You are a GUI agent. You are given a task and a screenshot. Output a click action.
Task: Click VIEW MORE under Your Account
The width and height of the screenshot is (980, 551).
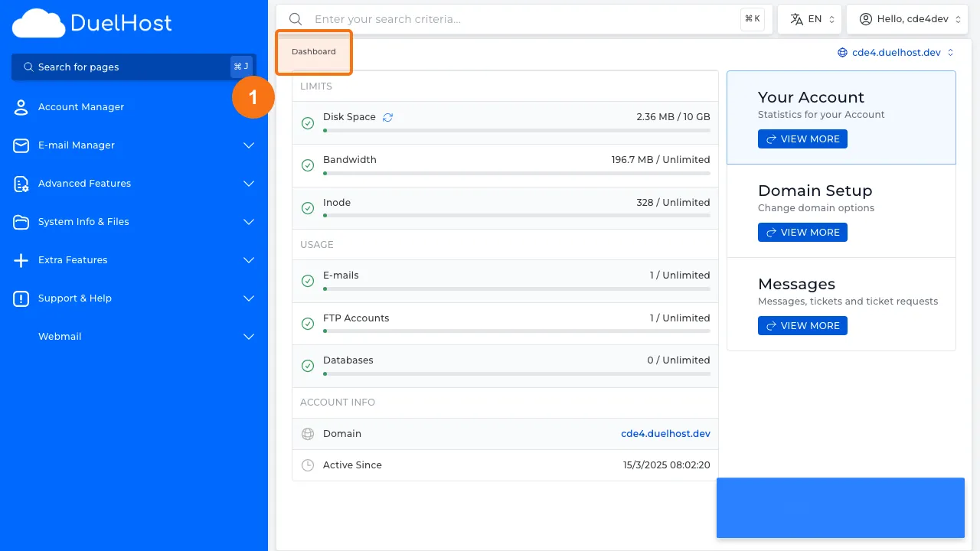click(802, 139)
